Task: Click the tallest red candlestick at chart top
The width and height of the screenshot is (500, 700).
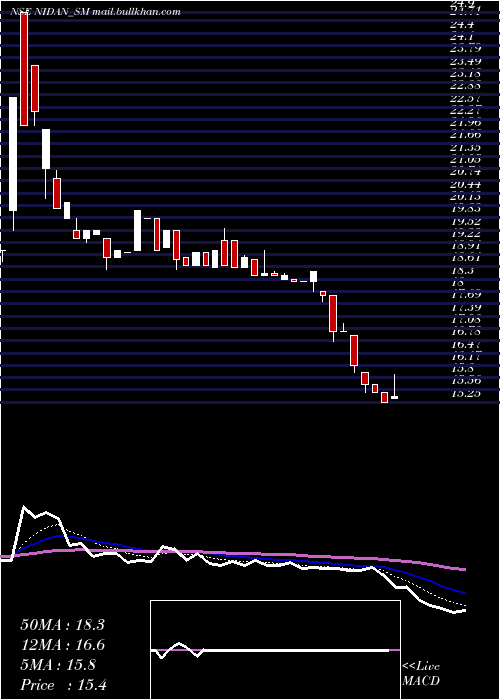Action: point(24,67)
